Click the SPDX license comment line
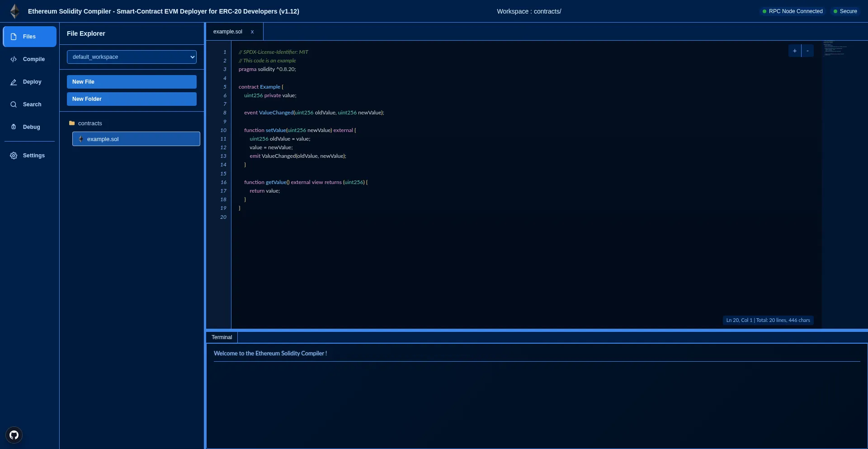Screen dimensions: 868x449 click(274, 52)
